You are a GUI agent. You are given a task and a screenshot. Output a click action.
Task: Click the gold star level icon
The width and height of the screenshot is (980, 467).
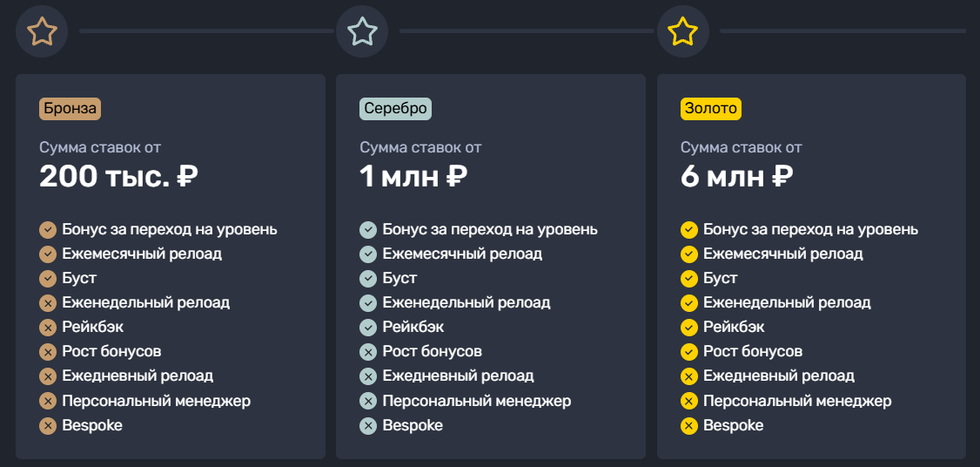[x=682, y=31]
